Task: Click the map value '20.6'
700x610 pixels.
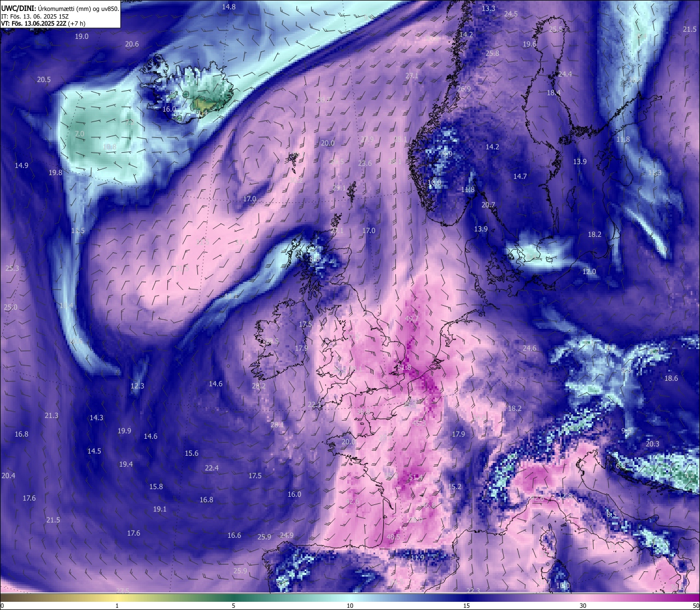Action: [132, 44]
